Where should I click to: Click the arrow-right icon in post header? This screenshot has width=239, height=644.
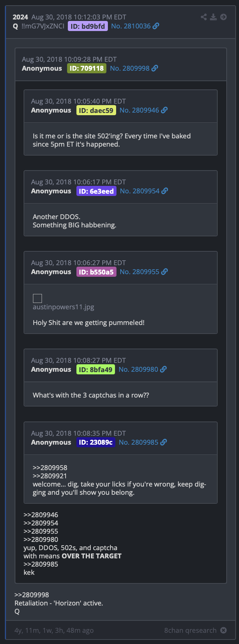click(223, 17)
